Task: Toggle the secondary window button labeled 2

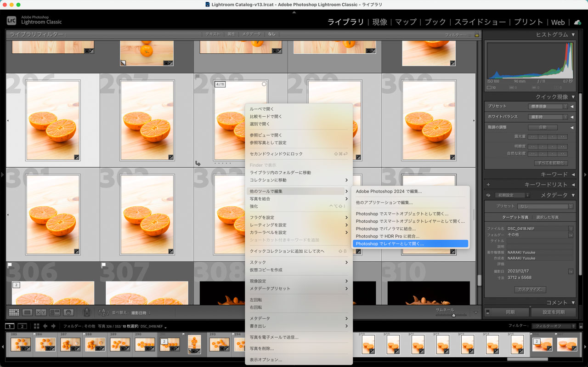Action: pos(21,326)
